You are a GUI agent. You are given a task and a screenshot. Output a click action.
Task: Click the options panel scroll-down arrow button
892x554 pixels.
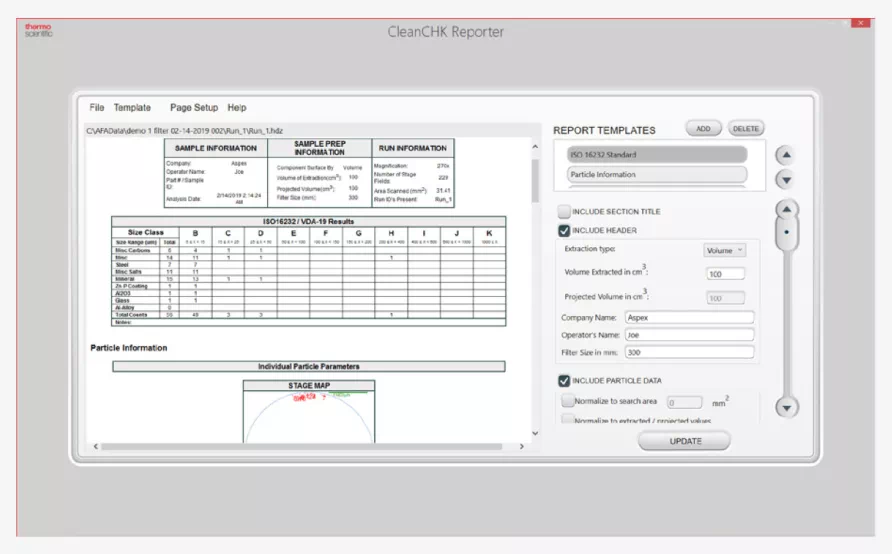point(787,407)
